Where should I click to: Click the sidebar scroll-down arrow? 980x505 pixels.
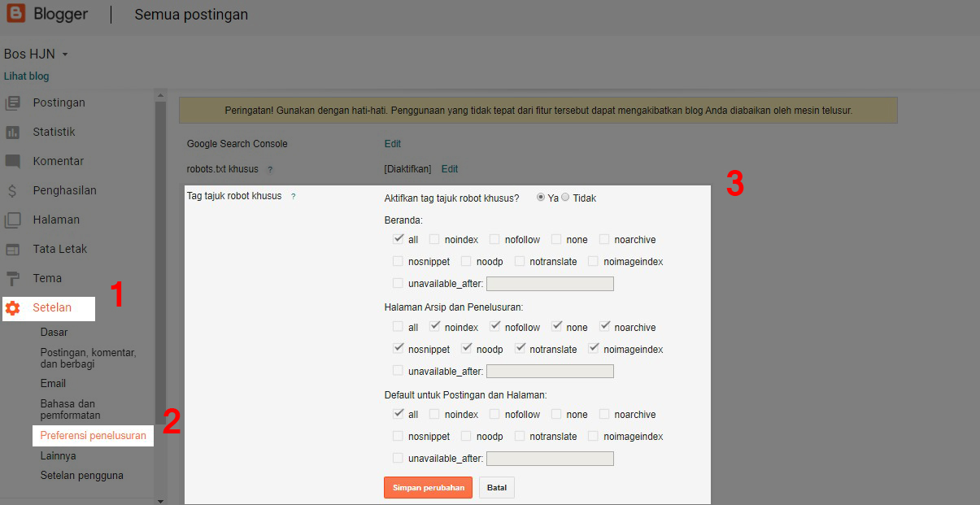pos(160,501)
